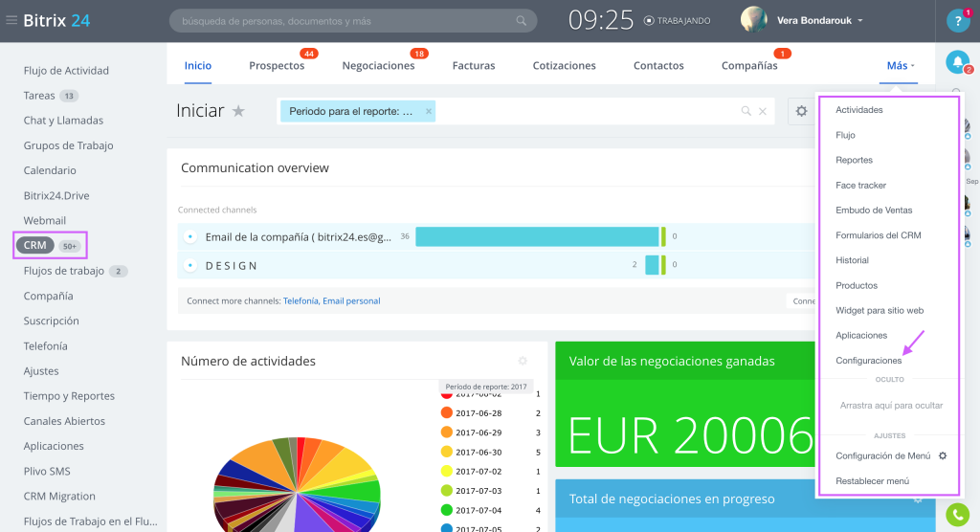Choose Embudo de Ventas menu entry

874,211
